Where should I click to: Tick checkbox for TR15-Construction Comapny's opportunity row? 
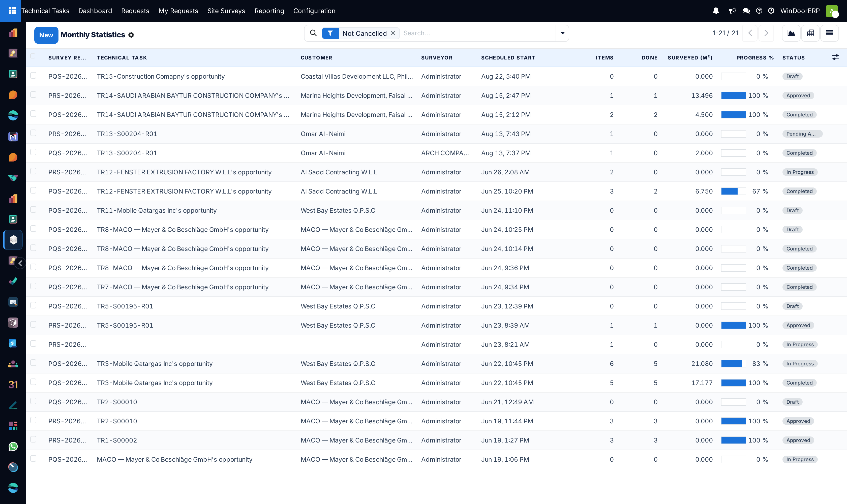(x=33, y=75)
